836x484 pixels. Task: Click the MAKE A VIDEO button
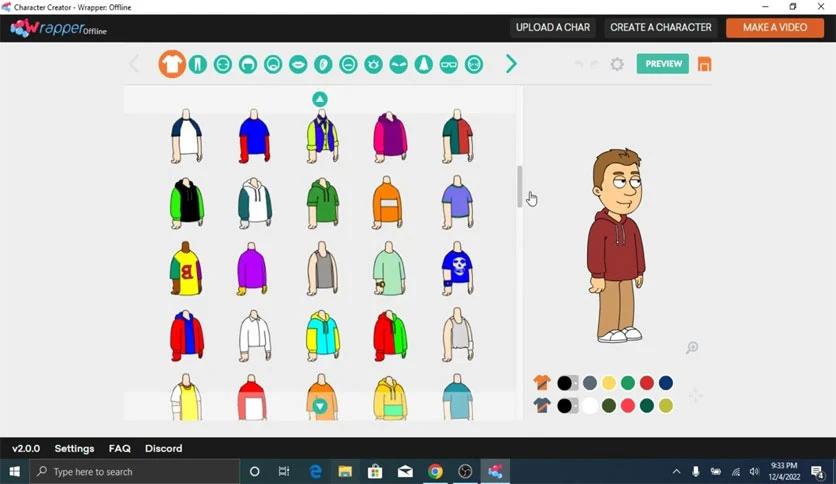click(774, 27)
